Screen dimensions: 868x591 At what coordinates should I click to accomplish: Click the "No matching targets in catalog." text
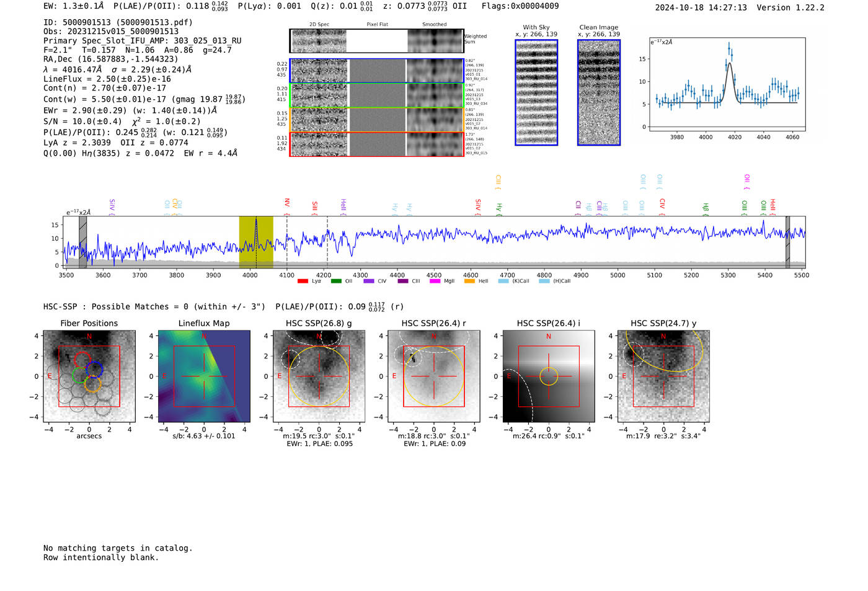click(118, 548)
